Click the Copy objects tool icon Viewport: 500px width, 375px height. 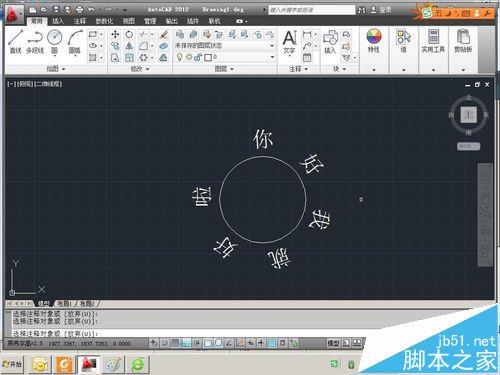click(115, 46)
